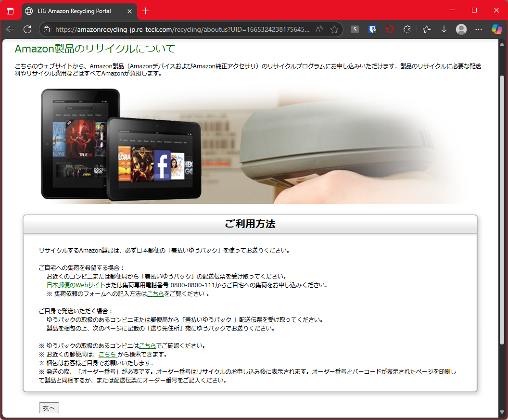Open a new tab with plus button
This screenshot has height=420, width=508.
tap(145, 11)
